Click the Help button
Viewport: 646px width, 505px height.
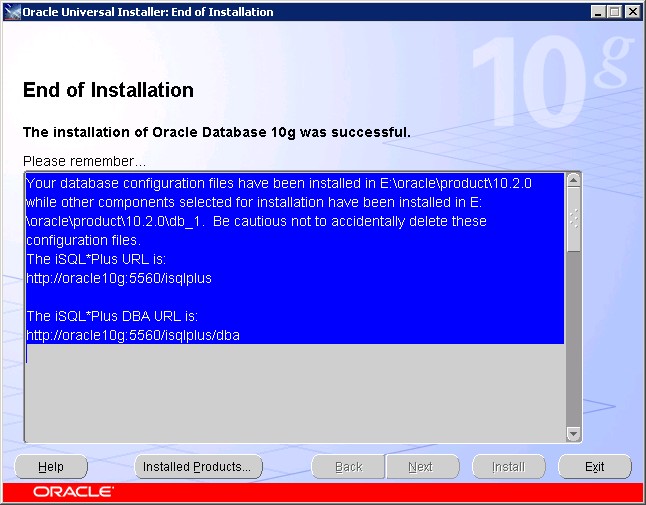[51, 467]
